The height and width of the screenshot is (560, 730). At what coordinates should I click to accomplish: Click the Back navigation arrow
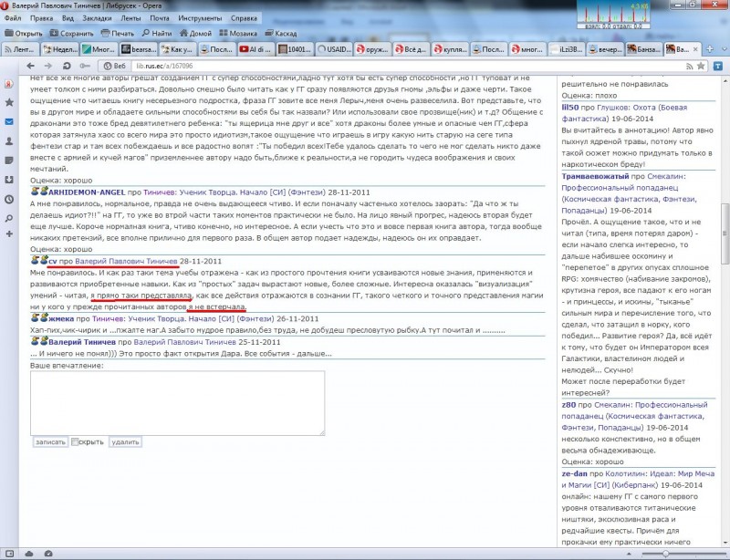pyautogui.click(x=30, y=67)
